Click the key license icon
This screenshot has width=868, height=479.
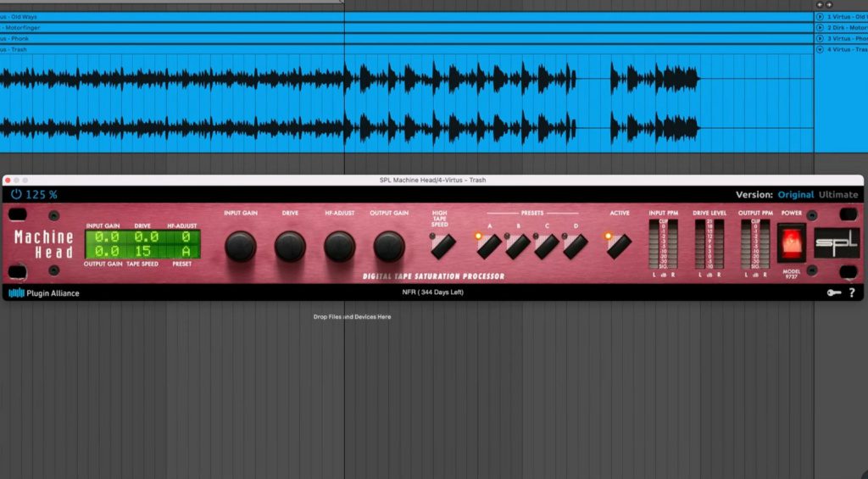coord(833,293)
